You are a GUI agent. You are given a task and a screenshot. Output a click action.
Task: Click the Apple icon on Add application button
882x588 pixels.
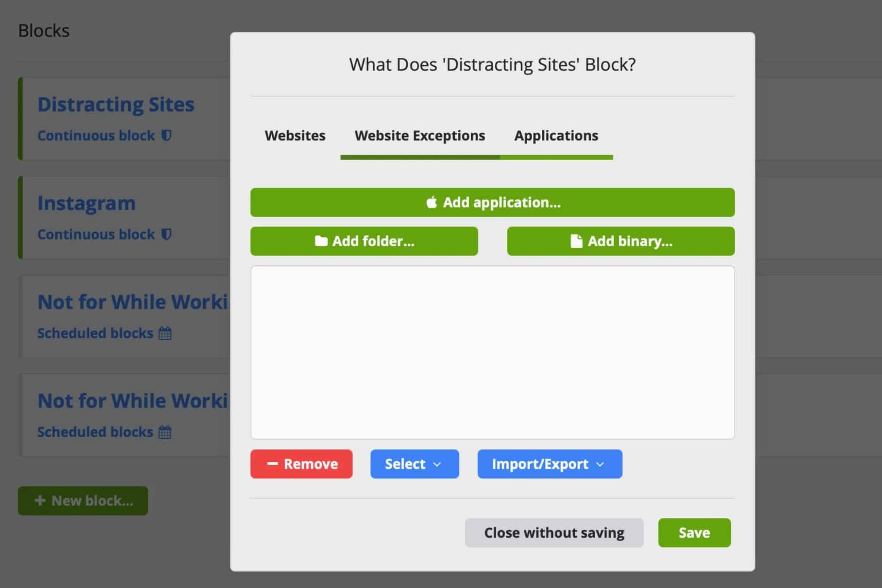coord(431,202)
